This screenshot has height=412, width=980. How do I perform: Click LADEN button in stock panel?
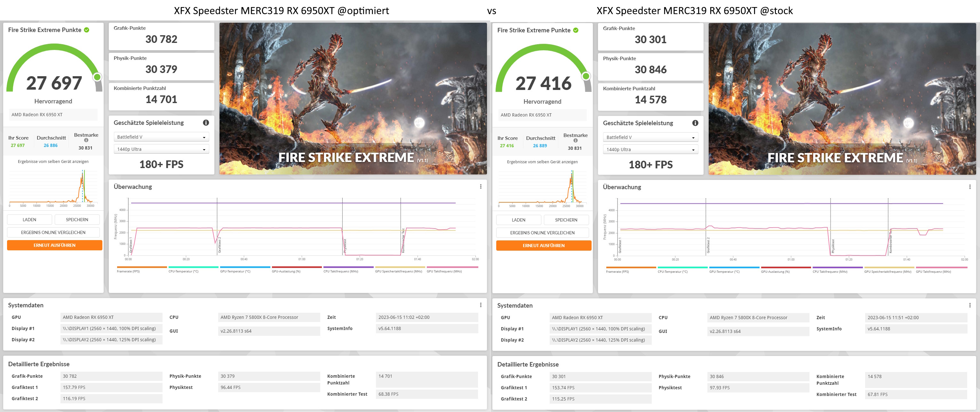[x=519, y=220]
